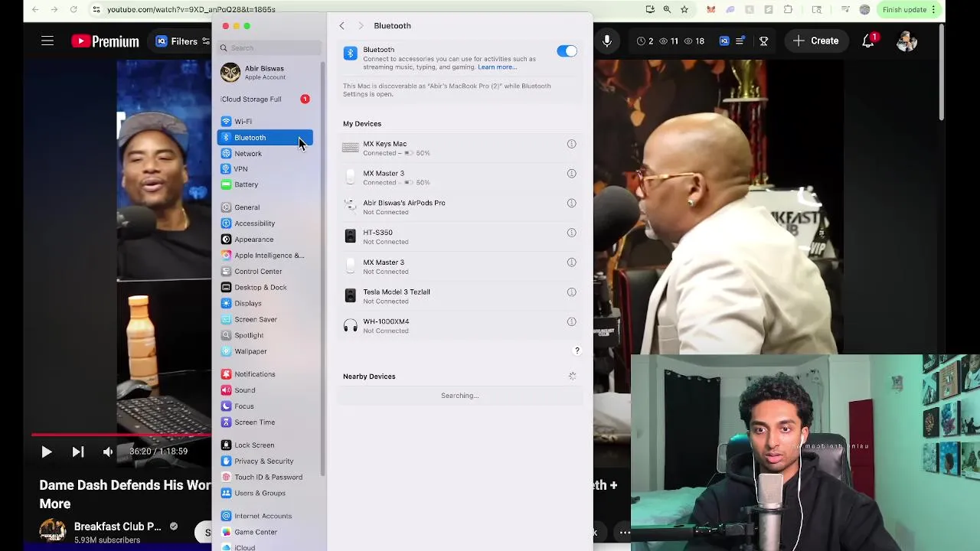
Task: Open Privacy & Security settings
Action: tap(265, 461)
